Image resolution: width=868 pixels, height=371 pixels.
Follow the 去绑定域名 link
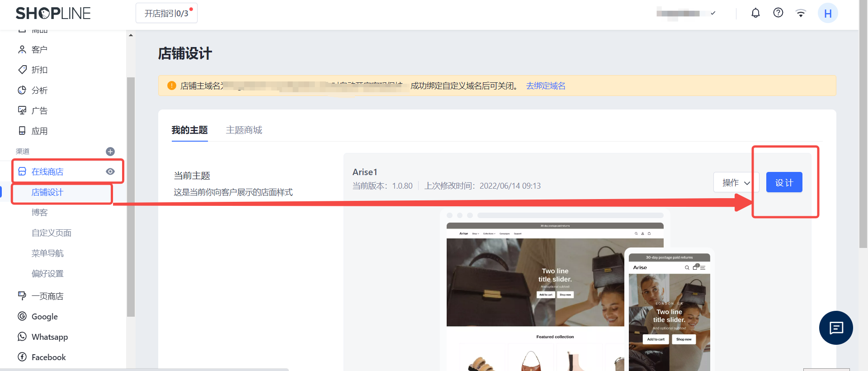point(546,86)
